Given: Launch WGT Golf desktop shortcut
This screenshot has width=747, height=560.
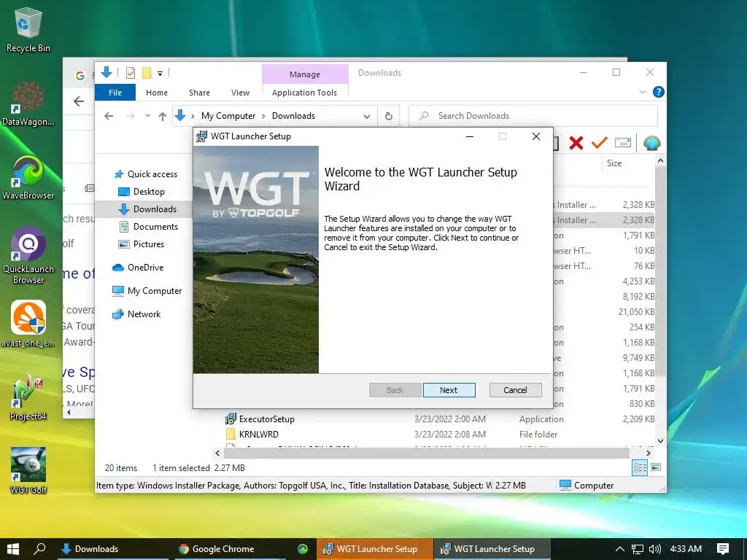Looking at the screenshot, I should [28, 472].
